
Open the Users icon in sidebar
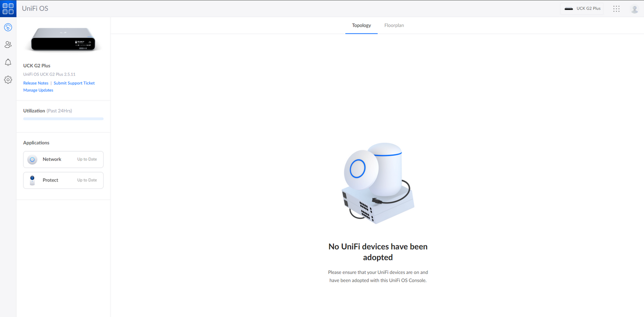tap(8, 45)
